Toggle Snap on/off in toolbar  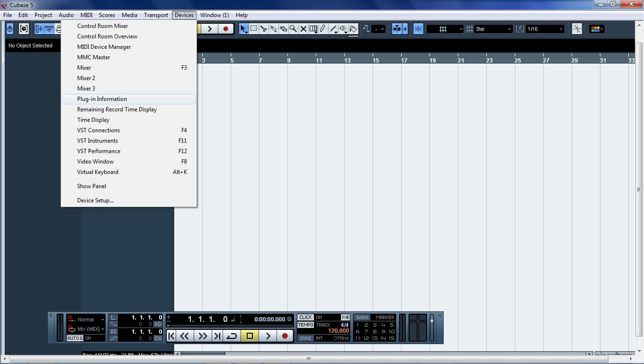tap(418, 29)
